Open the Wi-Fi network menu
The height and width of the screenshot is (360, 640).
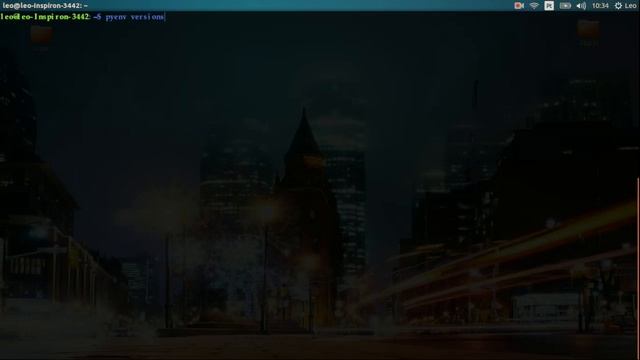[x=534, y=6]
